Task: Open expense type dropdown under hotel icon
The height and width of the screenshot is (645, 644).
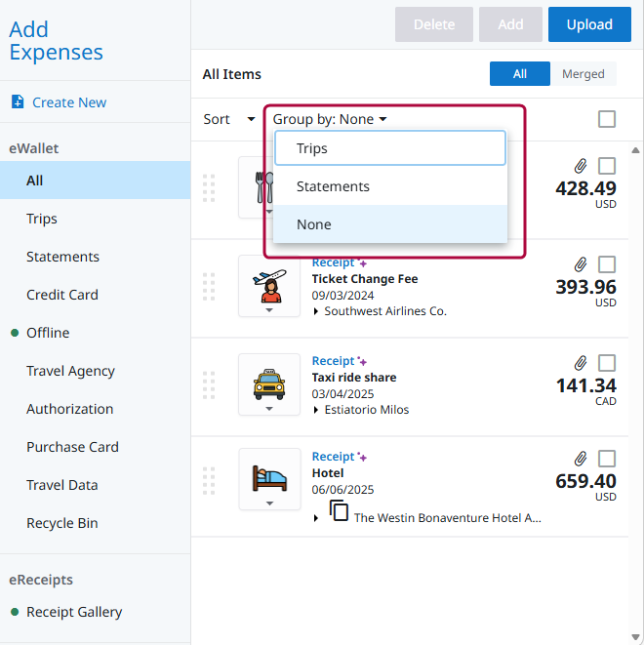Action: tap(269, 504)
